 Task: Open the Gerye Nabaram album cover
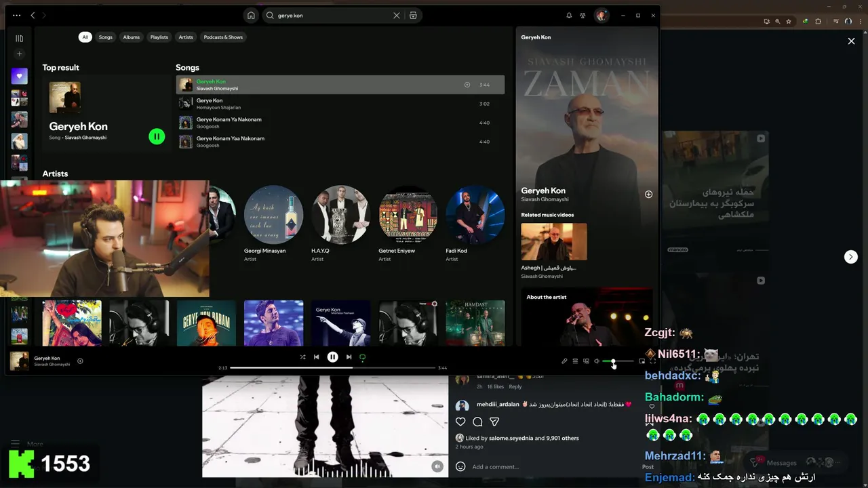click(x=206, y=323)
